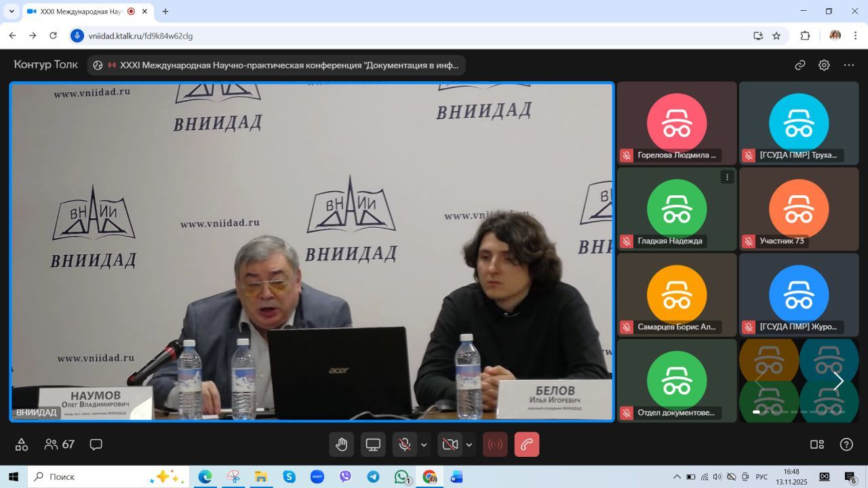
Task: Open the help question mark icon
Action: pyautogui.click(x=846, y=445)
